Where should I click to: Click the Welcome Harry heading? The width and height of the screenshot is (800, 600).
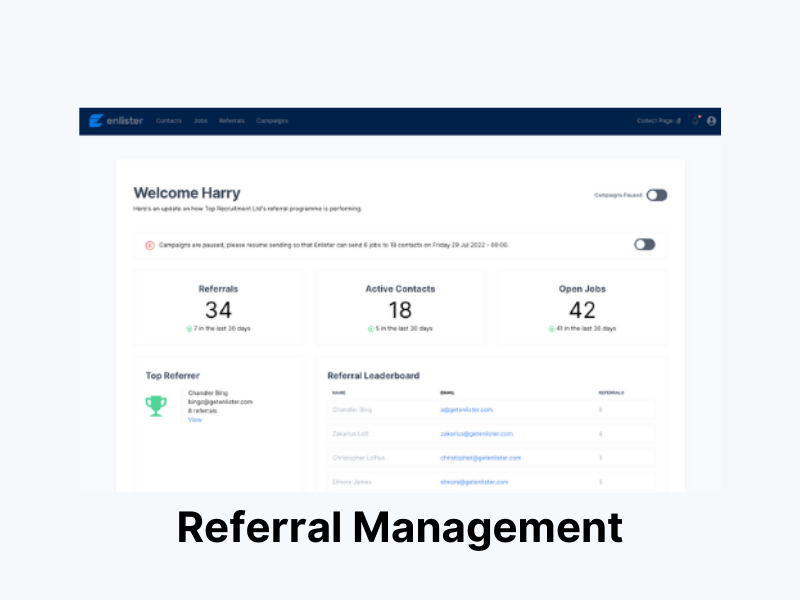tap(187, 193)
